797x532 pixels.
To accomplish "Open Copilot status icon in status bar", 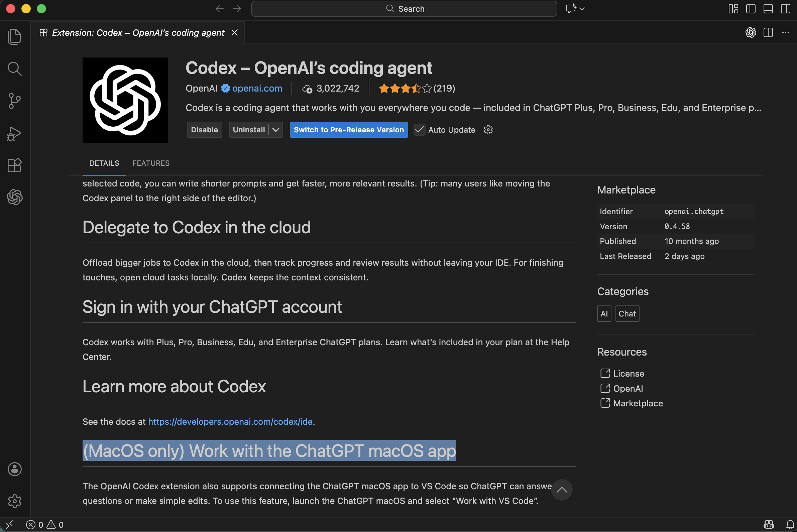I will tap(769, 525).
